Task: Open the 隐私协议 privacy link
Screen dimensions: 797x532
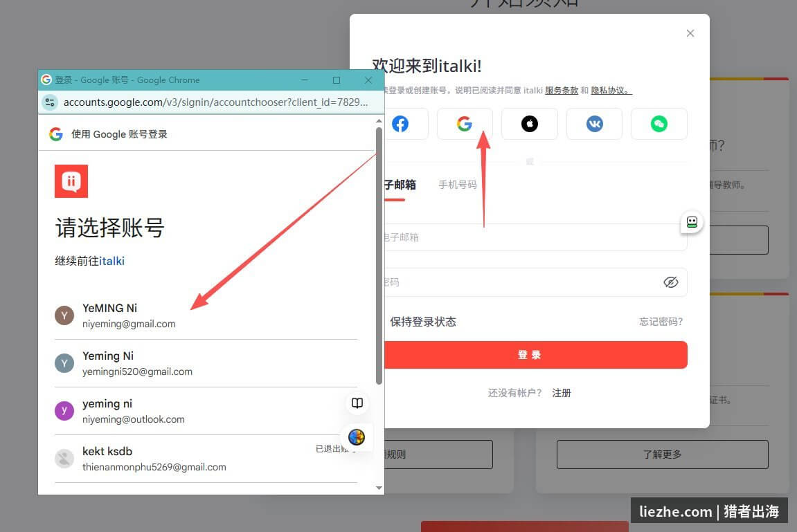Action: [611, 91]
